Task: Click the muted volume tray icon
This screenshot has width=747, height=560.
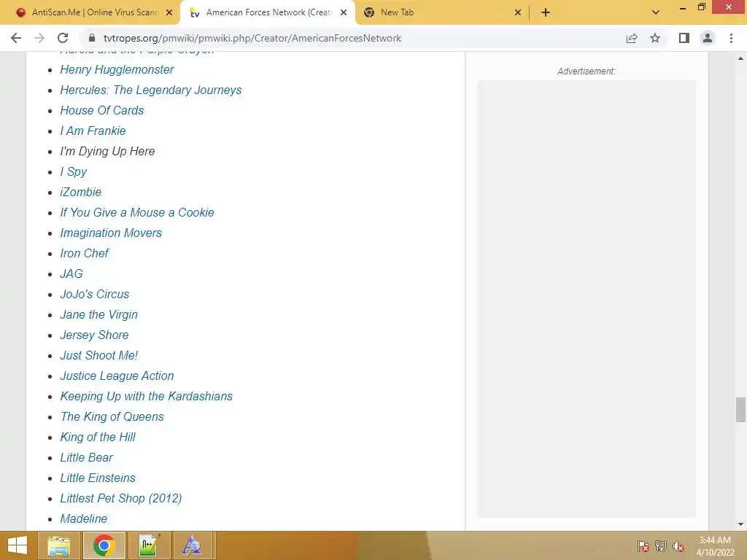Action: coord(678,546)
